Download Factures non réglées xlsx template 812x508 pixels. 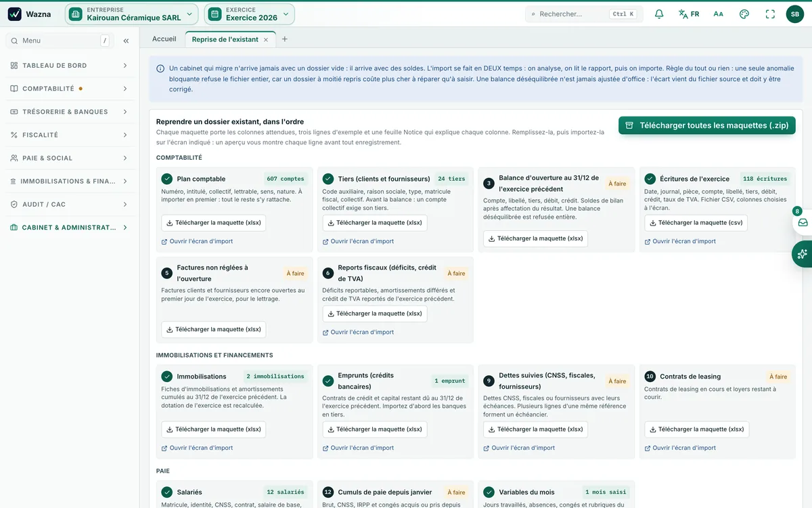[x=214, y=329]
